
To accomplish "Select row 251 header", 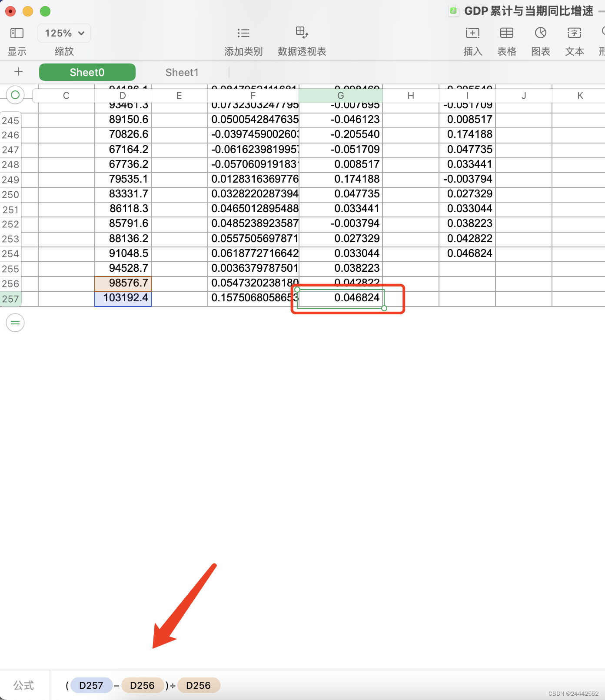I will (10, 210).
